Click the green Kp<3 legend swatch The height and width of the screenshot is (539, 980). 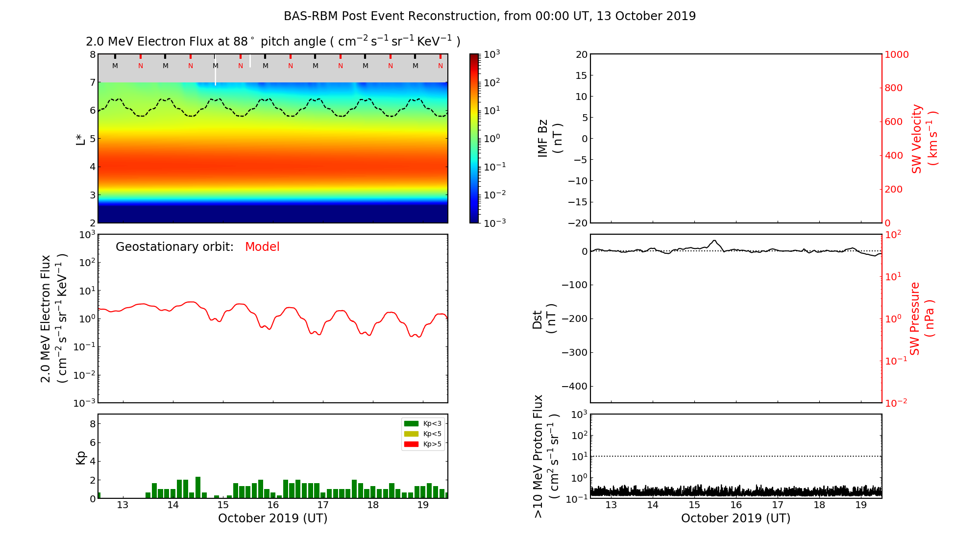click(411, 423)
